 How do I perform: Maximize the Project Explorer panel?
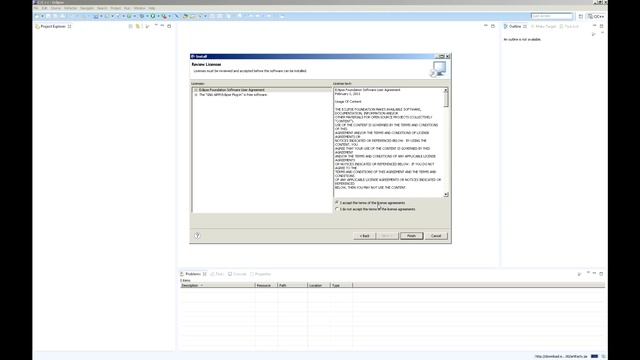(169, 26)
